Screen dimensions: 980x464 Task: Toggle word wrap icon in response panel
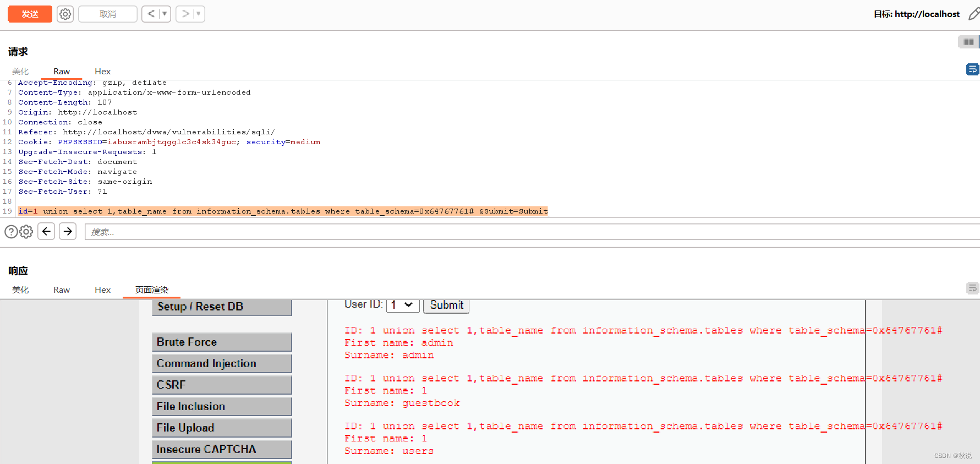tap(972, 288)
